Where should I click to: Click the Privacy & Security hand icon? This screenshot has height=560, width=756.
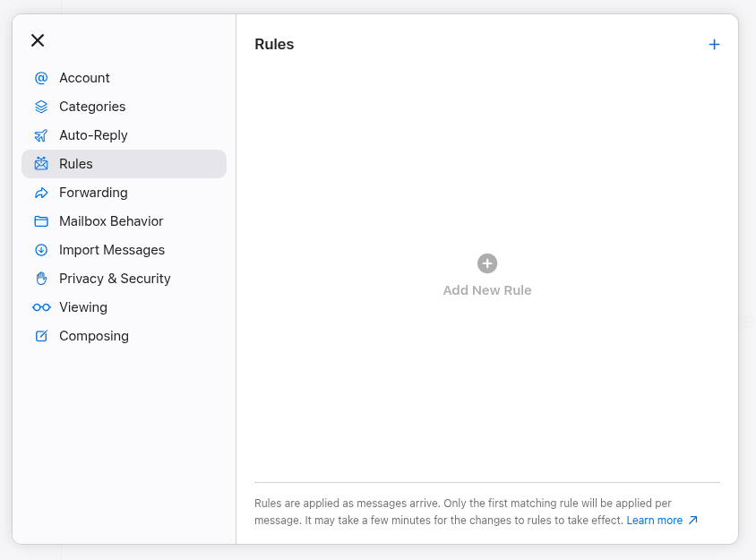(41, 279)
